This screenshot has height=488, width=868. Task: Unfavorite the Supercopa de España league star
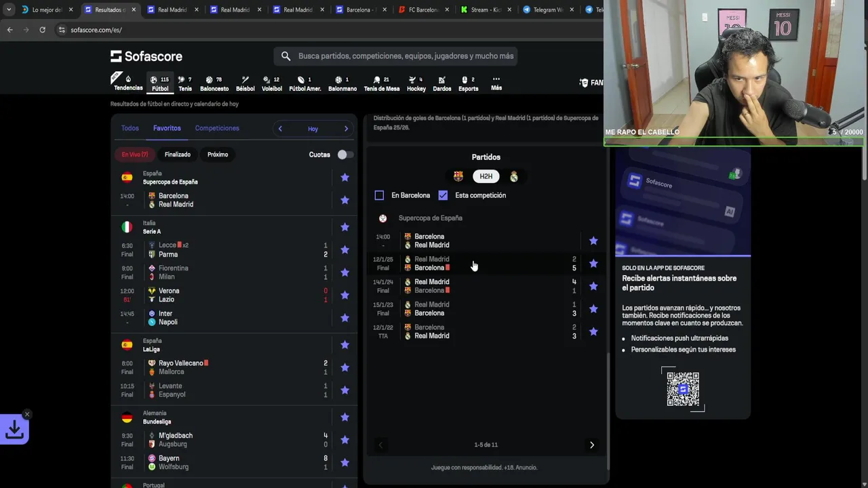[x=344, y=178]
